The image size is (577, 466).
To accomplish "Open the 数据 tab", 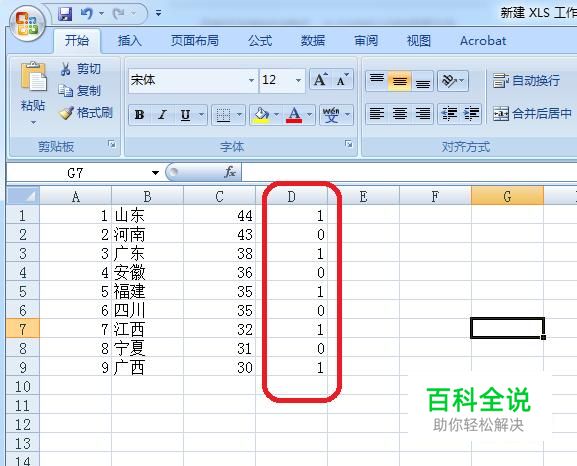I will (313, 40).
